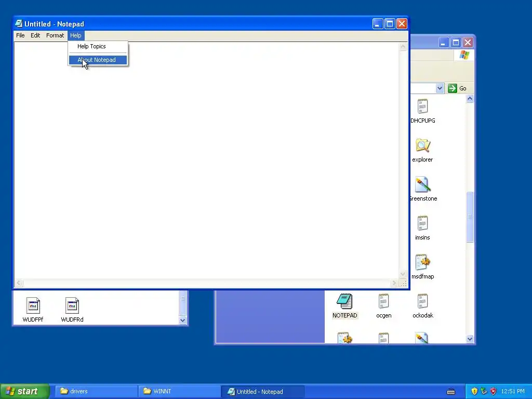Click the Notepad title bar icon
The height and width of the screenshot is (399, 532).
point(19,24)
